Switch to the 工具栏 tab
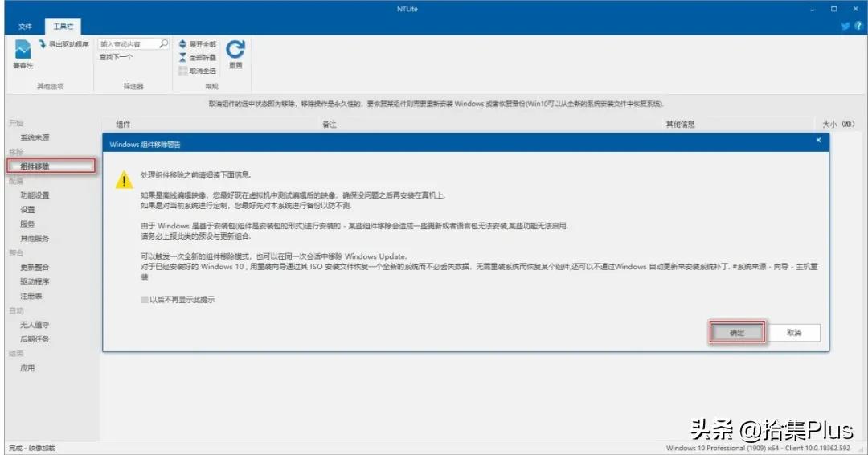 pyautogui.click(x=63, y=27)
